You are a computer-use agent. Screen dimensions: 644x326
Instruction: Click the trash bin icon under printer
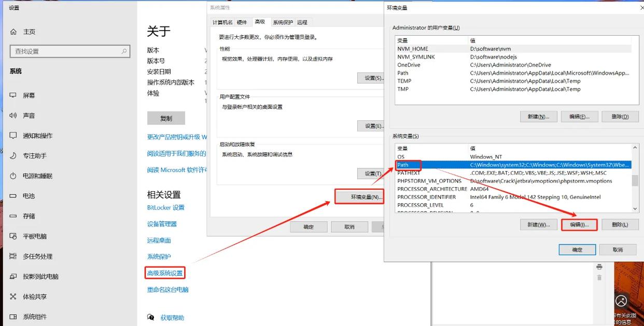599,277
